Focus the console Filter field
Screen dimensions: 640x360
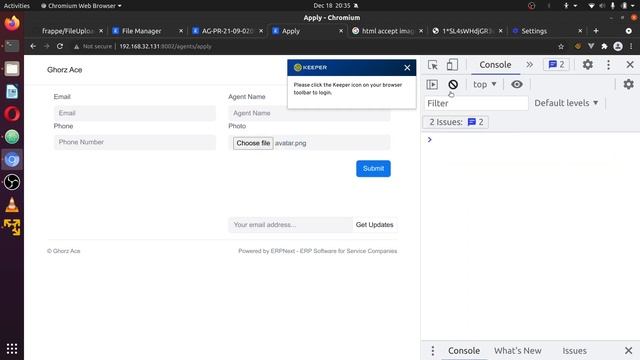(x=476, y=103)
